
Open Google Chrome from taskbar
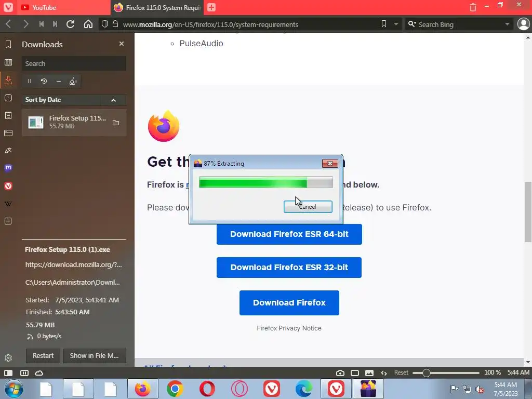175,389
